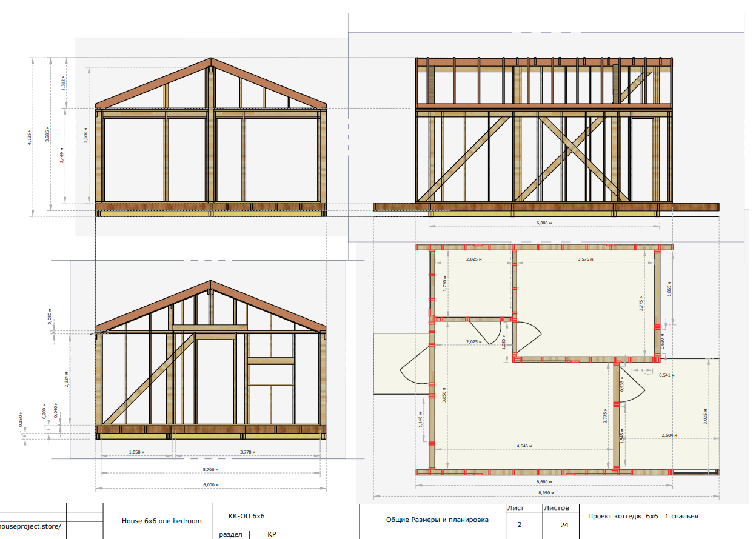The width and height of the screenshot is (756, 539).
Task: Select the "1,140 м" dimension on left wall
Action: [420, 419]
